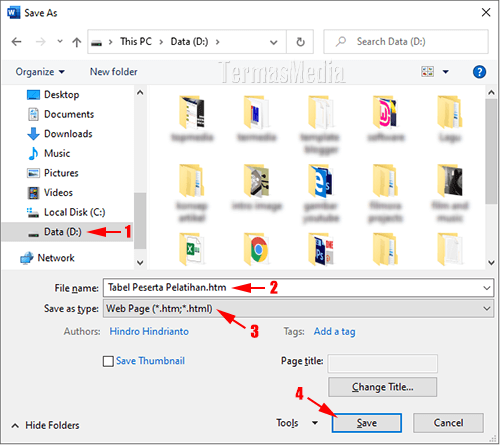Click author Hindro Hindrianto

click(149, 332)
